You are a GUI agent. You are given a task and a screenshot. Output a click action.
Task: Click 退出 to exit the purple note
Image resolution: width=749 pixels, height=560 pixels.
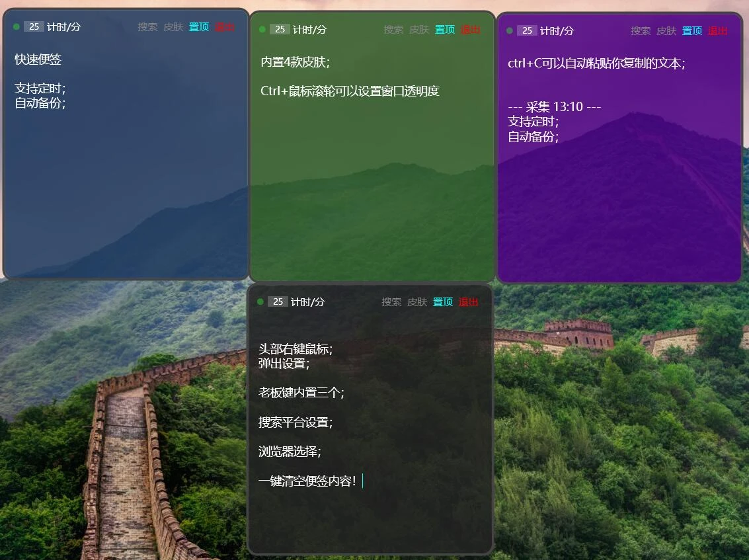(x=718, y=31)
